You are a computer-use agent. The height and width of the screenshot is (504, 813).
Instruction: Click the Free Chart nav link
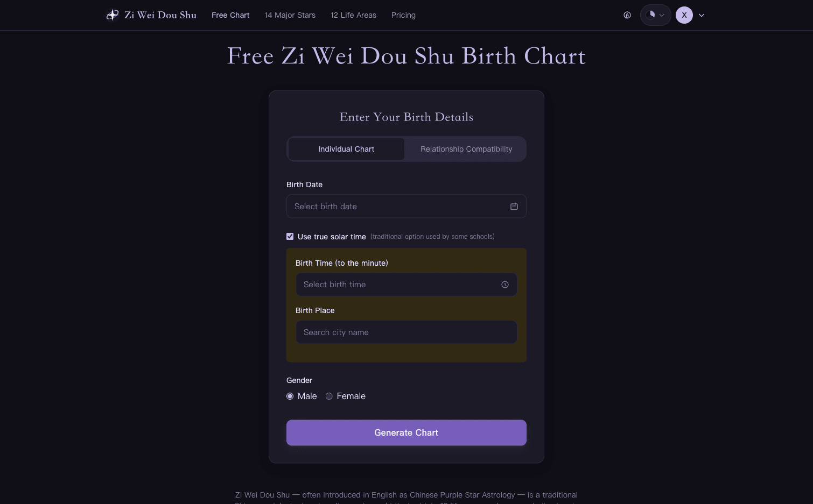pyautogui.click(x=230, y=15)
